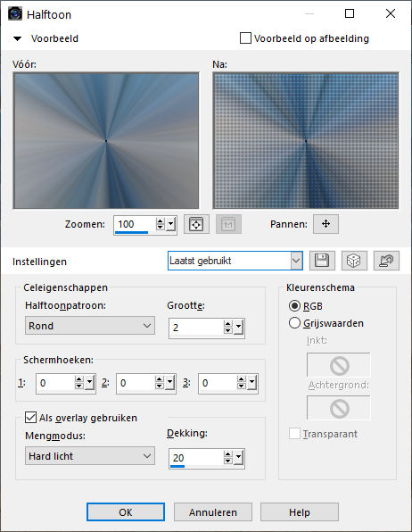
Task: Click the Zoomen value field
Action: pyautogui.click(x=135, y=224)
